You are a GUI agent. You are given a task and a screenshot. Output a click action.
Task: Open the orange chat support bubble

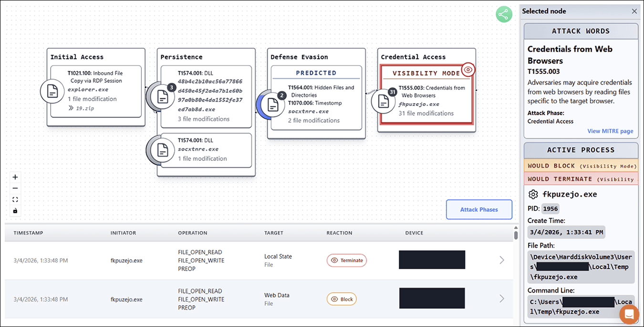[x=629, y=314]
